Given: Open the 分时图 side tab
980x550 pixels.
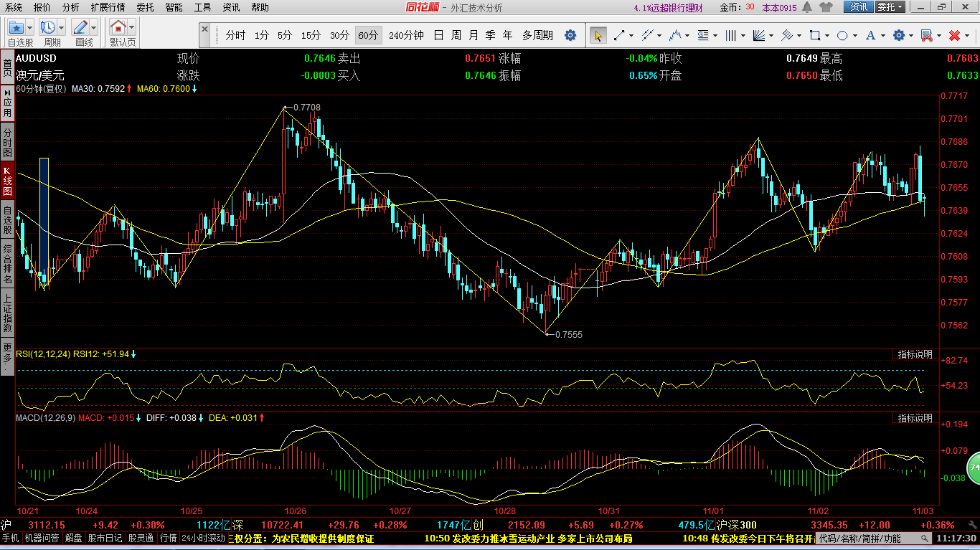Looking at the screenshot, I should [7, 143].
